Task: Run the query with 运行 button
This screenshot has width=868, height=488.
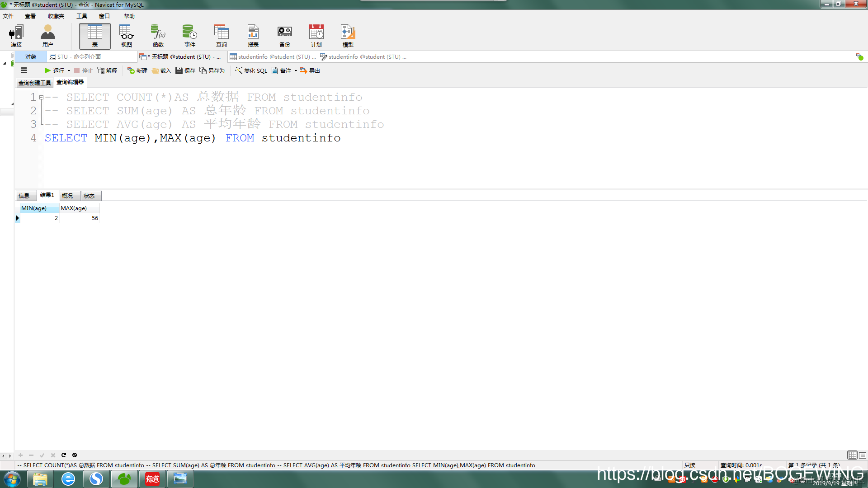Action: 55,70
